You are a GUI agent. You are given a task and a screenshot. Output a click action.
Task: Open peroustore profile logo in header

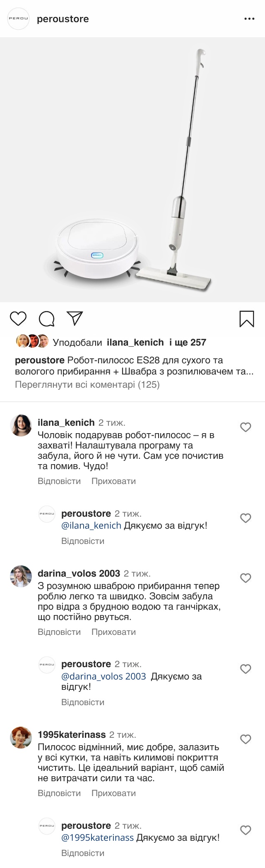[19, 19]
